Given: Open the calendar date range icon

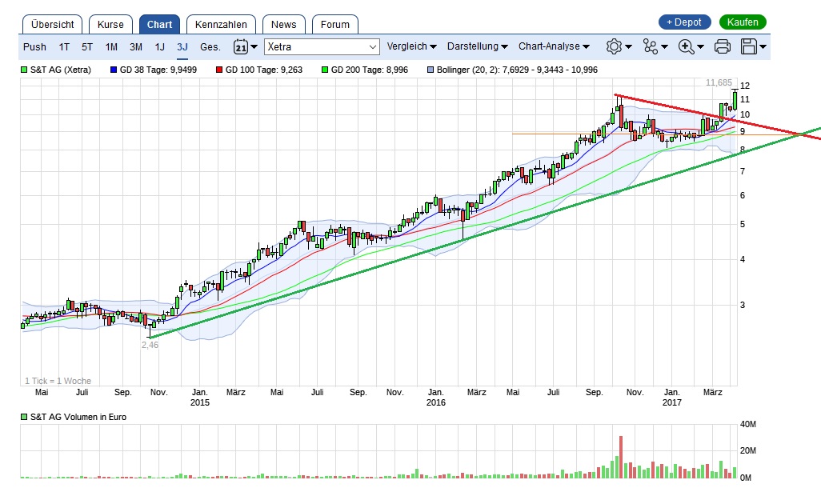Looking at the screenshot, I should point(240,46).
